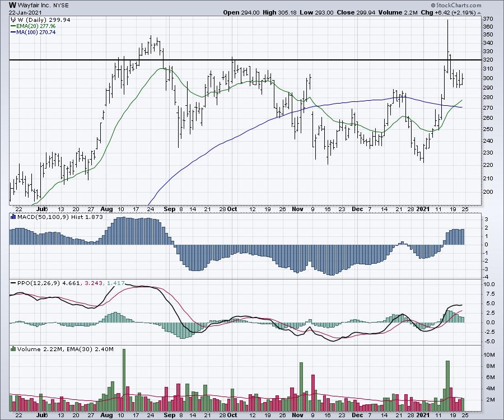Click the January price spike bar reaching 370
The width and height of the screenshot is (504, 420).
448,46
